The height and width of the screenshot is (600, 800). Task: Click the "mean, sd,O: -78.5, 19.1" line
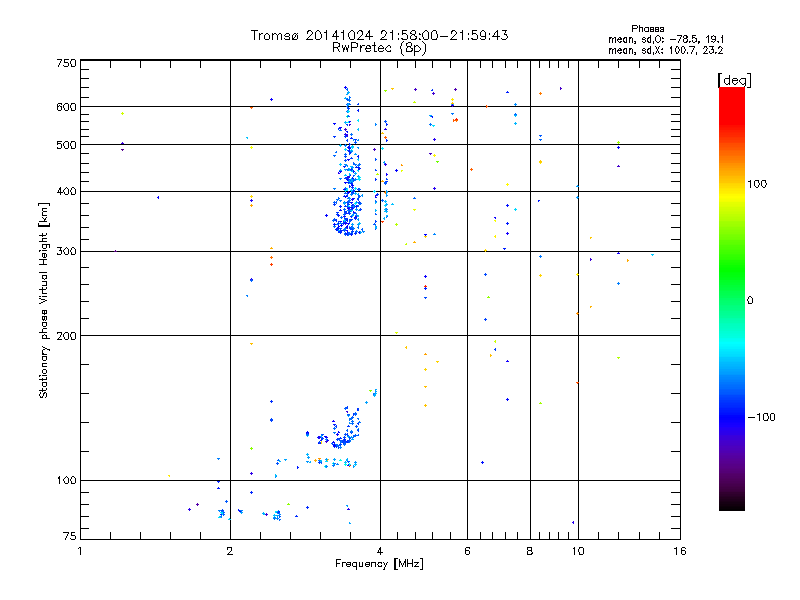pos(666,39)
